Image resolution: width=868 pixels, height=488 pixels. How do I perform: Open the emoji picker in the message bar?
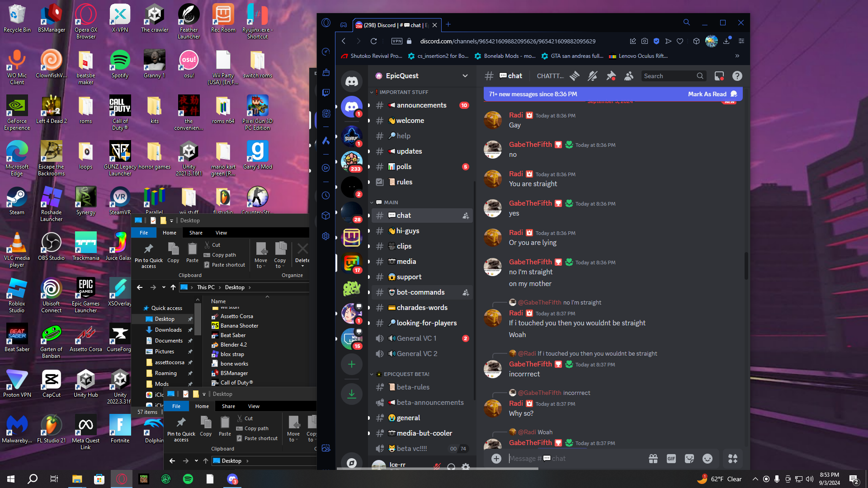coord(708,459)
